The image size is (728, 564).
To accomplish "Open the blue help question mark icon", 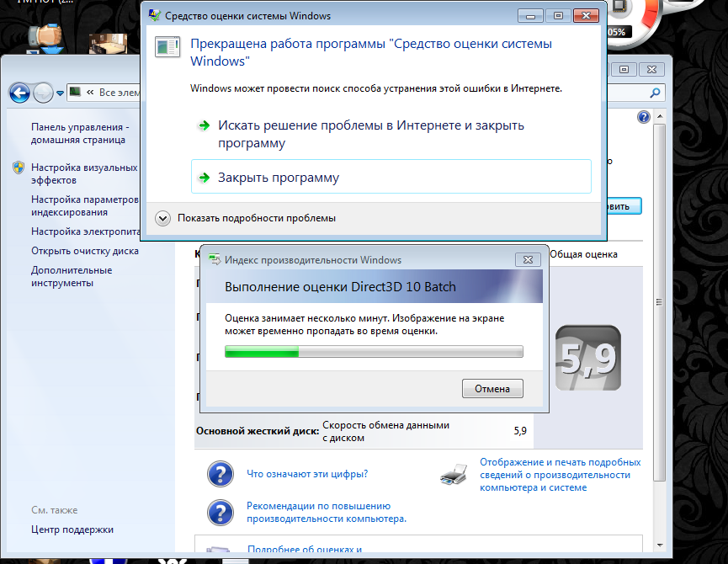I will click(644, 117).
